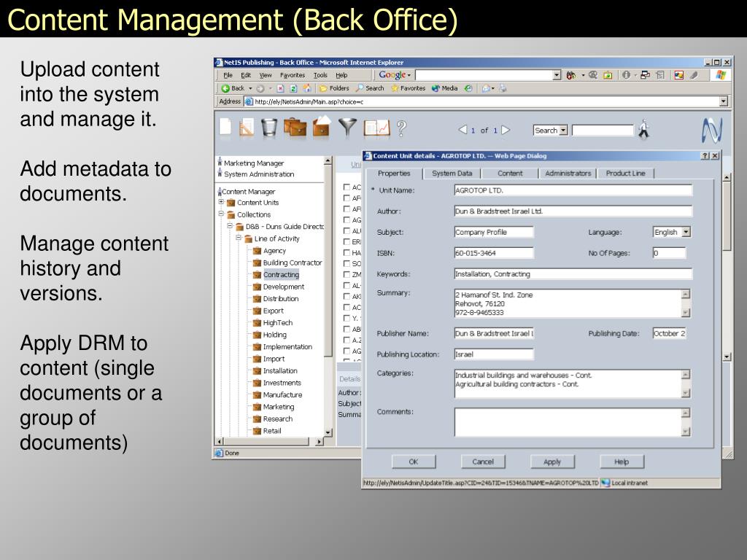Click the Unit Name field with AGROTOP LTD.
Screen dimensions: 747x560
[x=573, y=190]
